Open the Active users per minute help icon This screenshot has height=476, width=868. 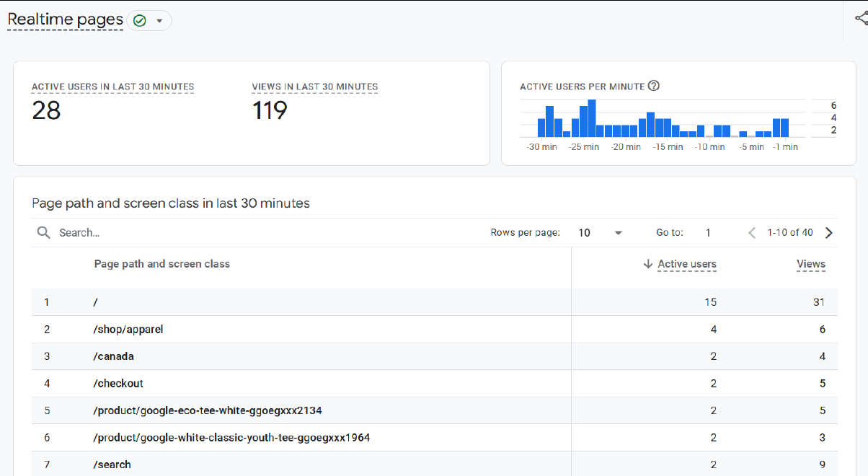(x=653, y=86)
